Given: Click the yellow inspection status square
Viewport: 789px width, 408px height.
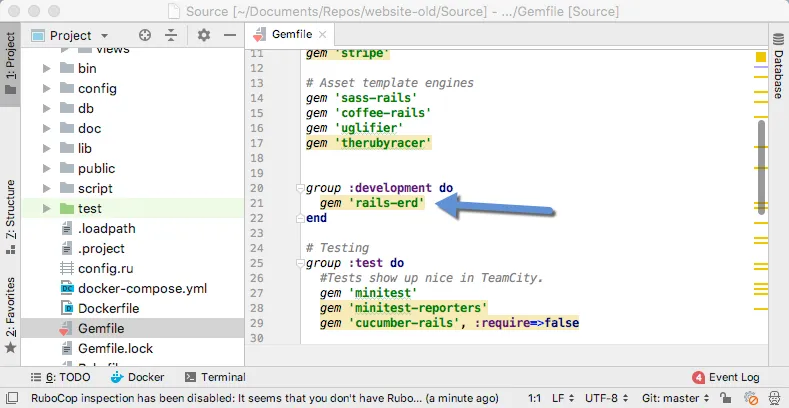Looking at the screenshot, I should point(761,57).
